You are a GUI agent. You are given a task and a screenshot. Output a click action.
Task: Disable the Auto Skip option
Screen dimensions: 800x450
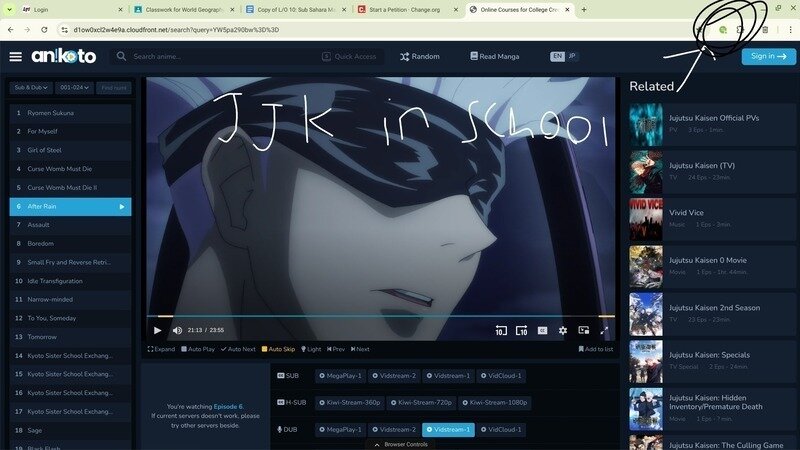pos(279,349)
